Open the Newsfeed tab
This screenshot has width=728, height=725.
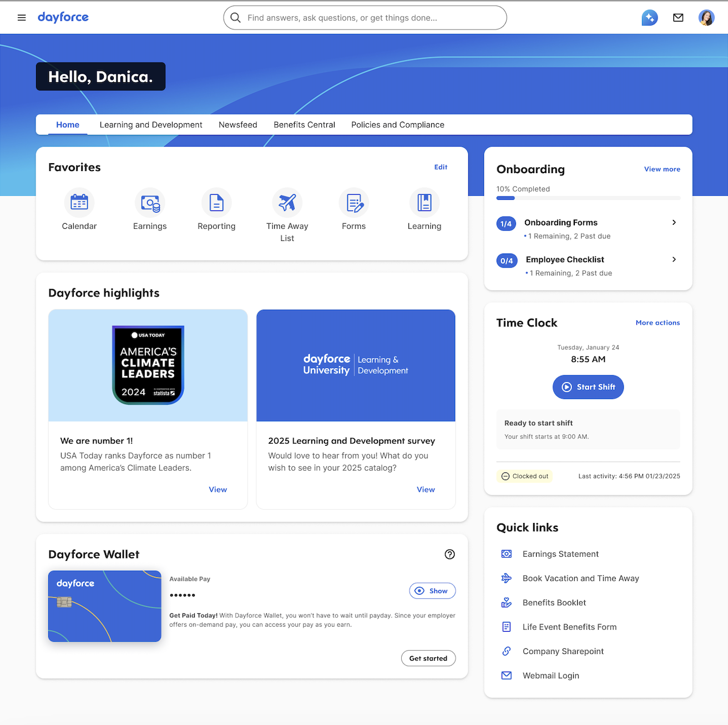point(237,124)
